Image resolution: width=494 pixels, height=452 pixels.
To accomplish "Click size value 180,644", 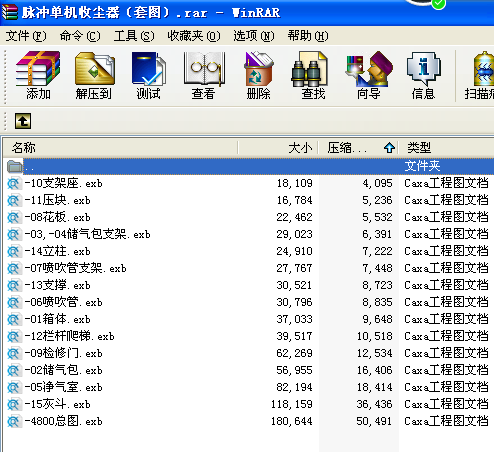I will pyautogui.click(x=292, y=421).
